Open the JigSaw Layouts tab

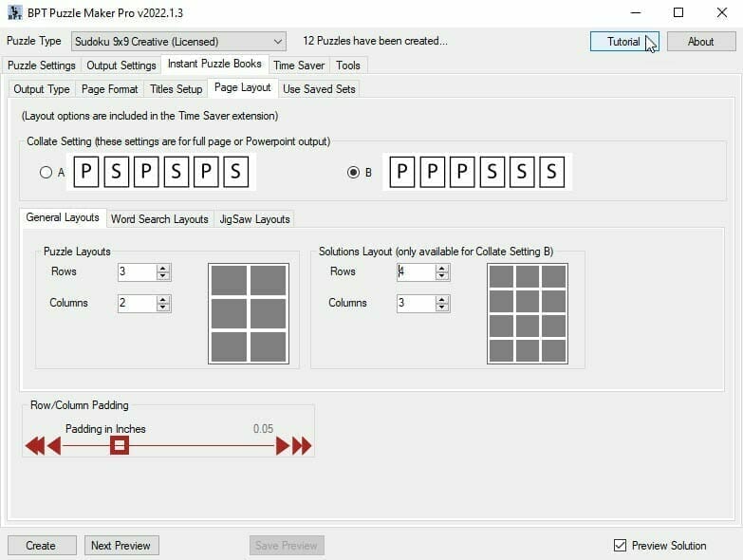click(254, 219)
